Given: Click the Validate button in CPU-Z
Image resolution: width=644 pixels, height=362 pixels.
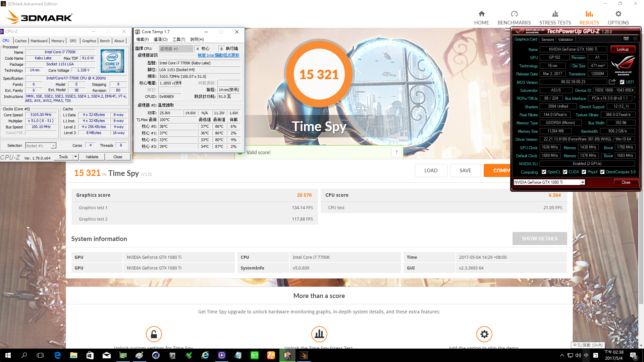Looking at the screenshot, I should [92, 157].
